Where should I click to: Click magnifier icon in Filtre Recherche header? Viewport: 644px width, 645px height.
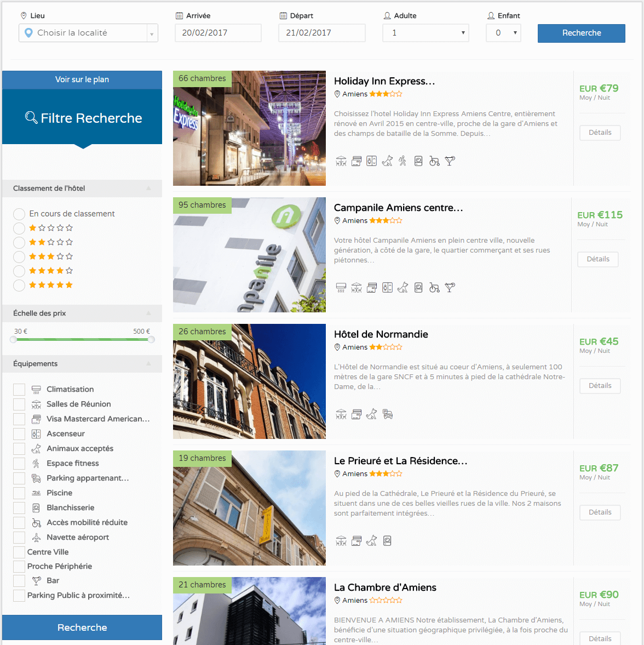[x=31, y=118]
